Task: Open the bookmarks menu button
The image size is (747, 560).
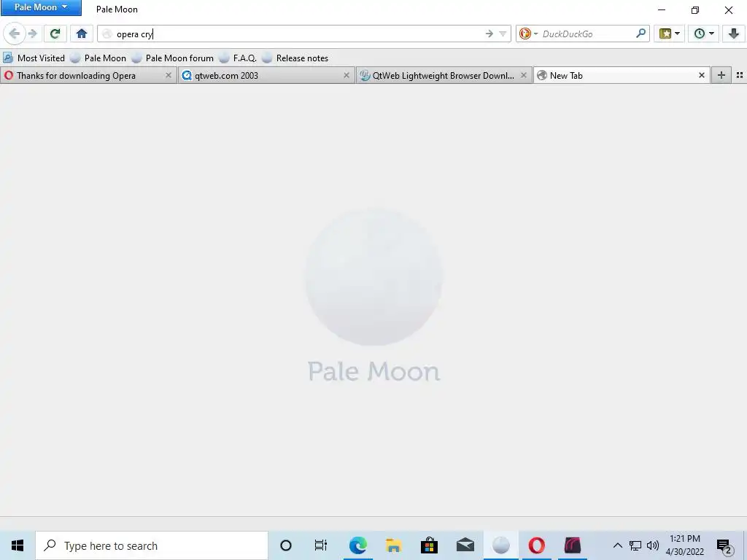Action: click(670, 34)
